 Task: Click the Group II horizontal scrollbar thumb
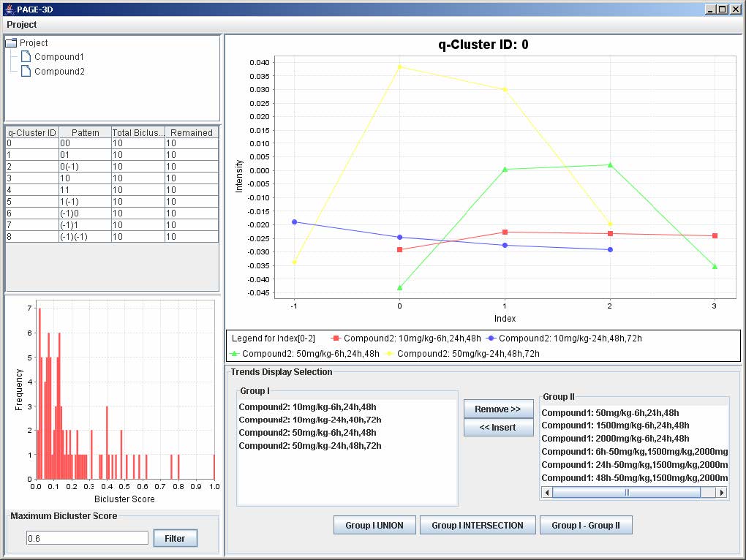[626, 493]
